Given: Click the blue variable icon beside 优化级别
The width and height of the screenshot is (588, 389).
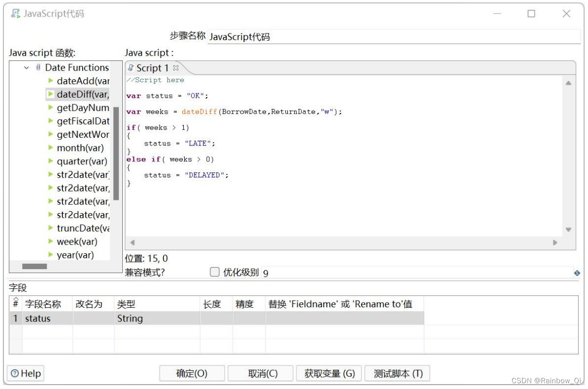Looking at the screenshot, I should pyautogui.click(x=577, y=273).
